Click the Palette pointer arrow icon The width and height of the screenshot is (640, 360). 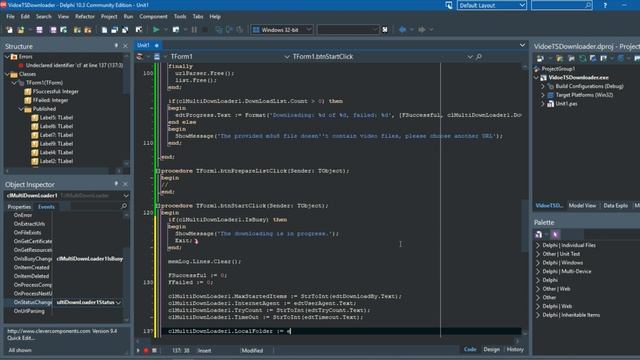(555, 234)
